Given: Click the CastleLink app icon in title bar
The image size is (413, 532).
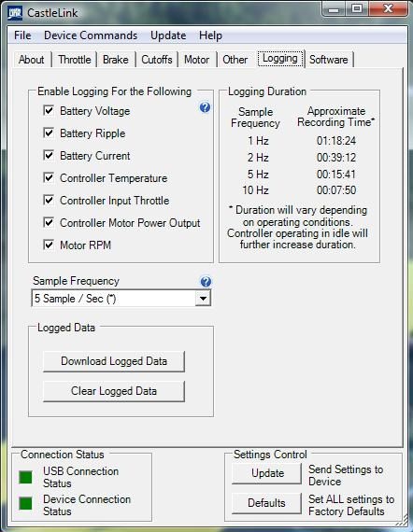Looking at the screenshot, I should click(x=15, y=13).
